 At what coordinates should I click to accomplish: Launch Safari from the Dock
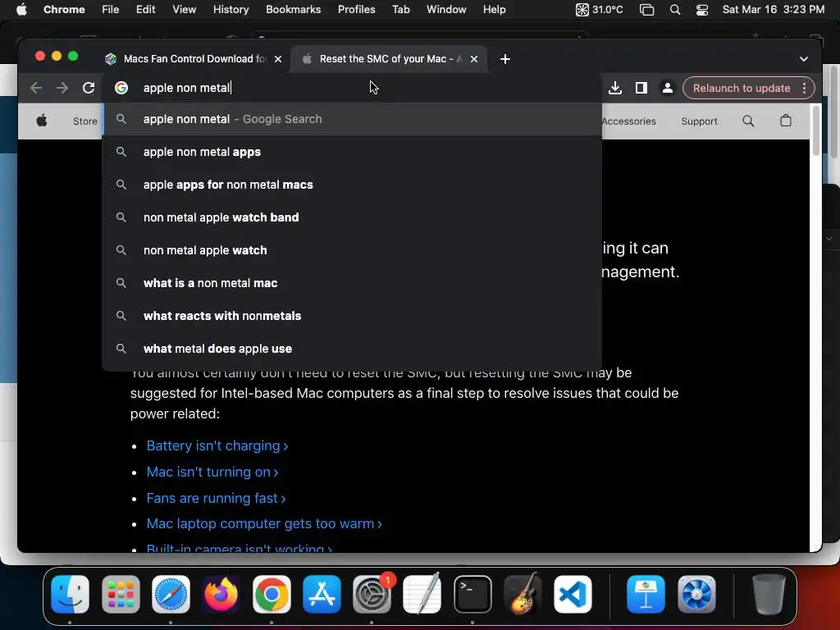(x=171, y=594)
